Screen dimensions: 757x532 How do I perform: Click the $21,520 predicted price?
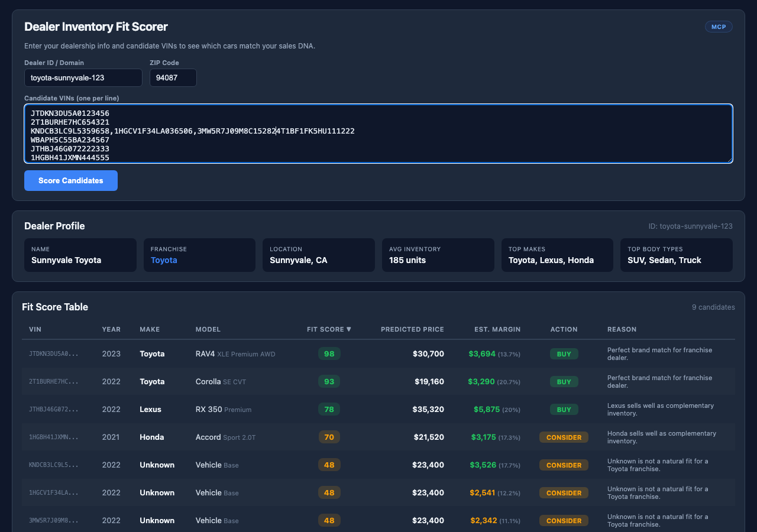[x=429, y=437]
